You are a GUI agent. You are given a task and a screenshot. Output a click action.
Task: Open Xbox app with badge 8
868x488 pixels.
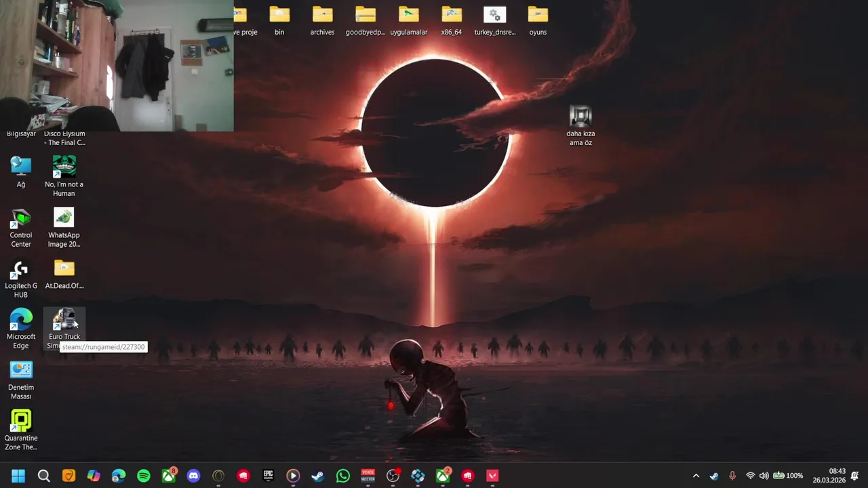[169, 476]
